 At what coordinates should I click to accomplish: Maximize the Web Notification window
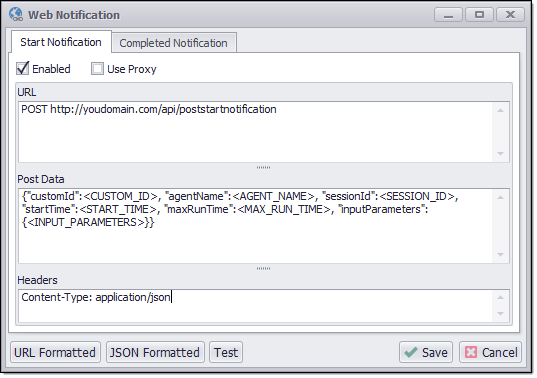click(479, 15)
